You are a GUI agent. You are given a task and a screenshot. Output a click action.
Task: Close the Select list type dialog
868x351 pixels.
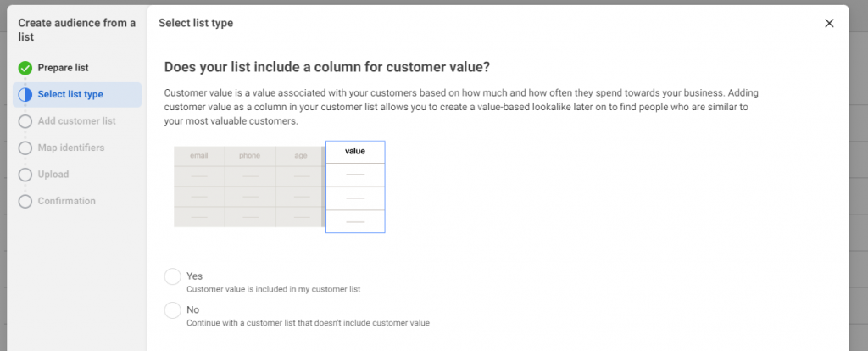pyautogui.click(x=829, y=24)
